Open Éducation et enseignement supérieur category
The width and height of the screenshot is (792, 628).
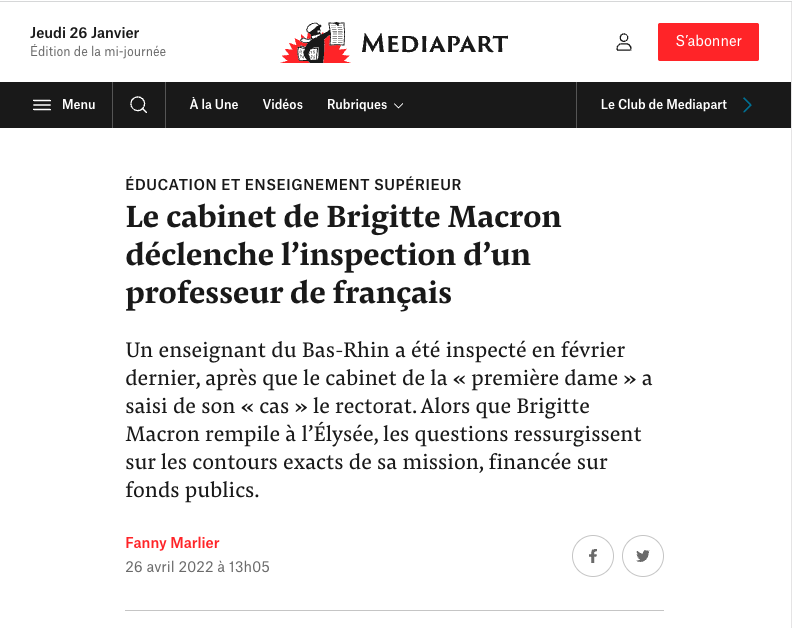(x=293, y=185)
